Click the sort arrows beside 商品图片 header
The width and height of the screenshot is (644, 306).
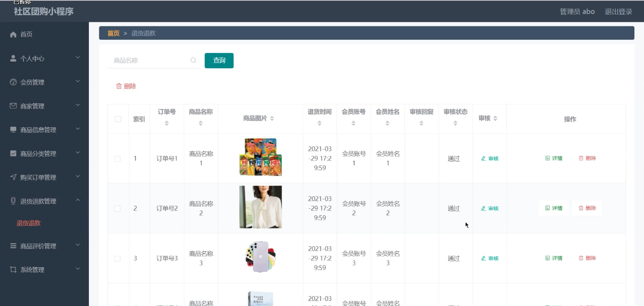click(272, 119)
